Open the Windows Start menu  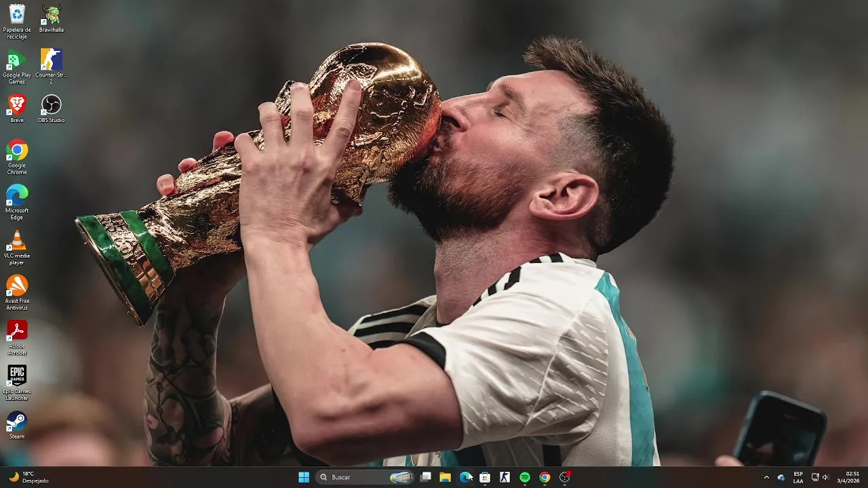tap(304, 477)
